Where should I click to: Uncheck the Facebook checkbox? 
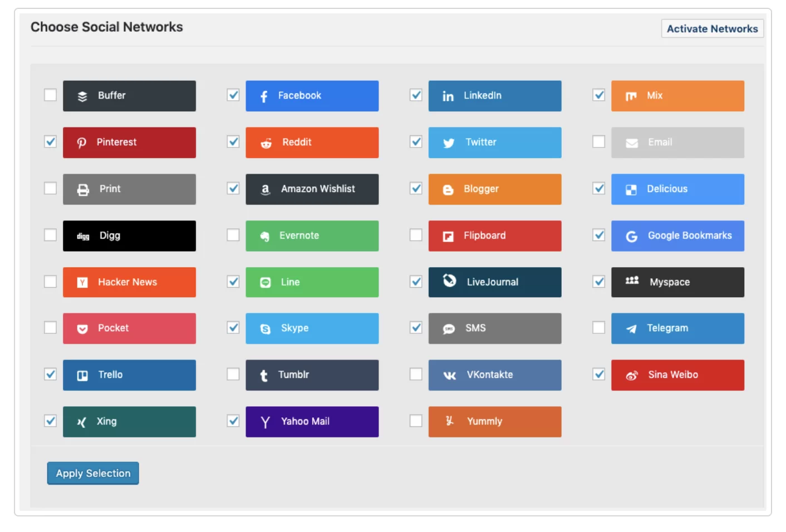pos(233,95)
